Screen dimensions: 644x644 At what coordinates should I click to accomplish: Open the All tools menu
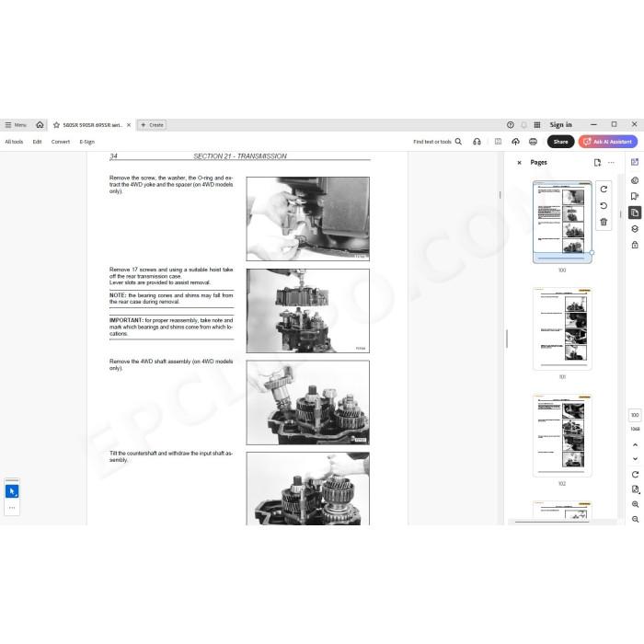(14, 142)
